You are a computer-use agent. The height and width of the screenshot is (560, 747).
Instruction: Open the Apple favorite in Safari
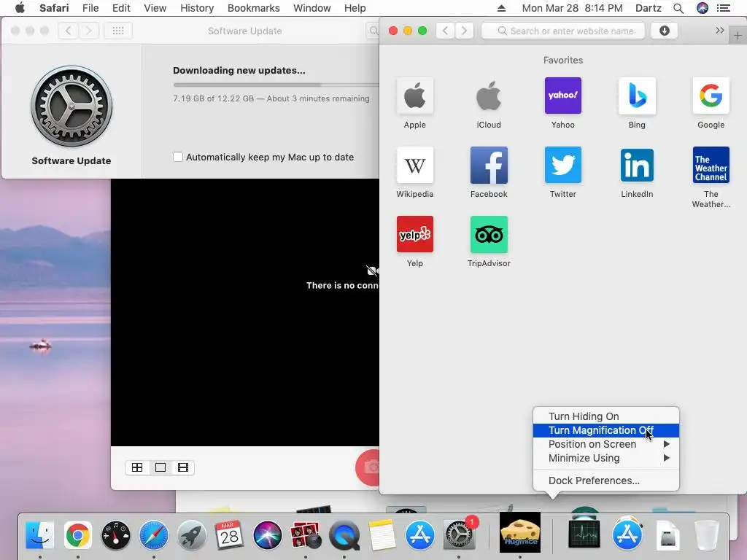(x=414, y=96)
